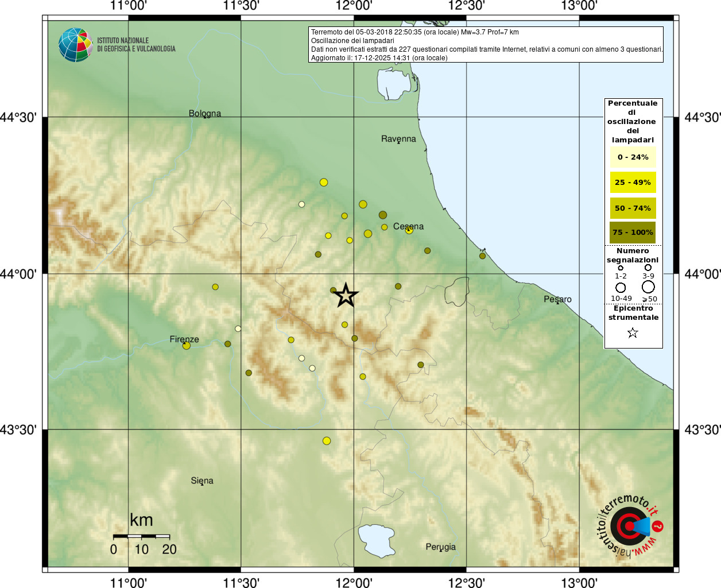Click the ≥50 reports circle in legend
721x588 pixels.
648,287
